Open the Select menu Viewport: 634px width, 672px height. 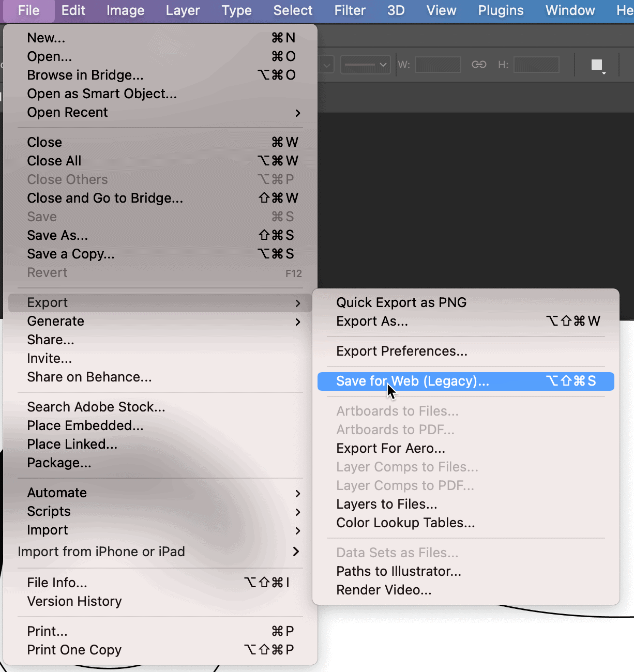293,10
